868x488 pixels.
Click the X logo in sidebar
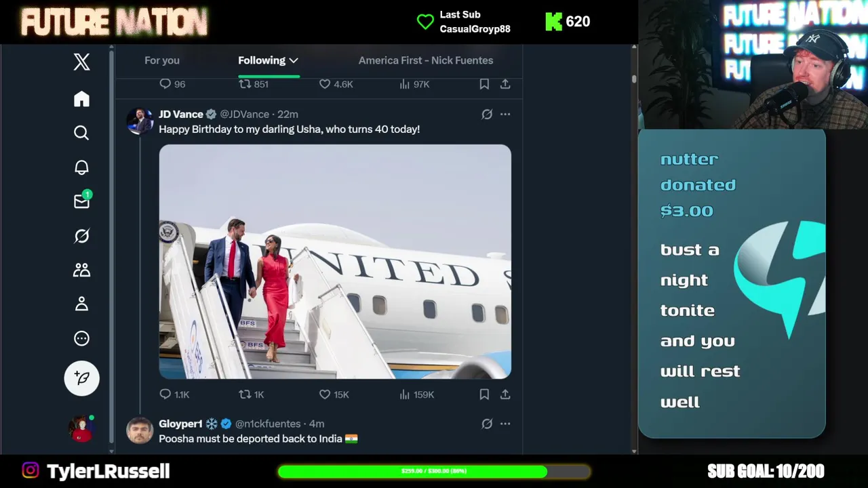coord(81,62)
